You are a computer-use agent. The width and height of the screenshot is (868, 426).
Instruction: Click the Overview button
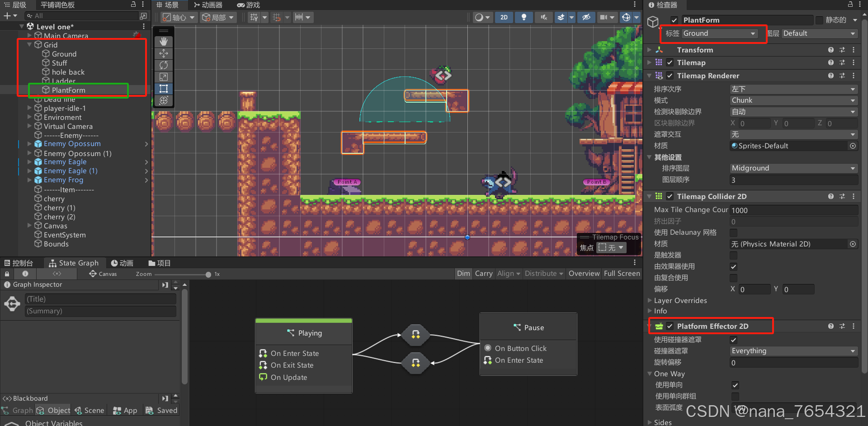click(584, 273)
